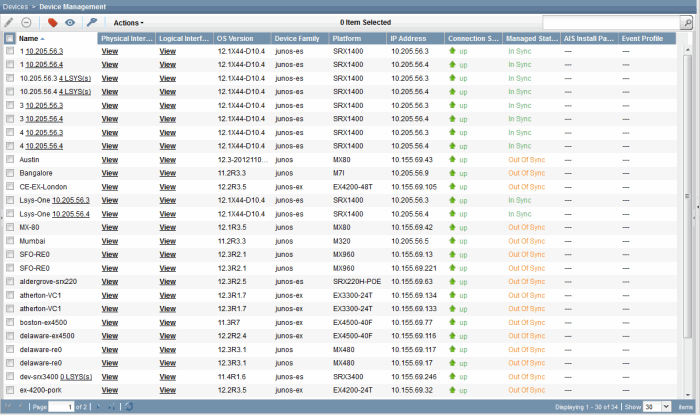Click the key icon in toolbar
This screenshot has height=415, width=700.
[x=92, y=22]
